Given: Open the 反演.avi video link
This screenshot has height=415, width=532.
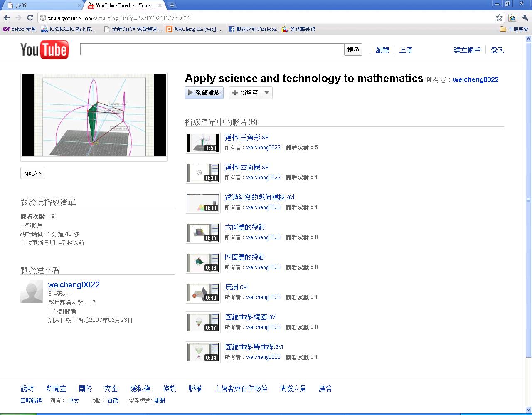Looking at the screenshot, I should [x=236, y=287].
